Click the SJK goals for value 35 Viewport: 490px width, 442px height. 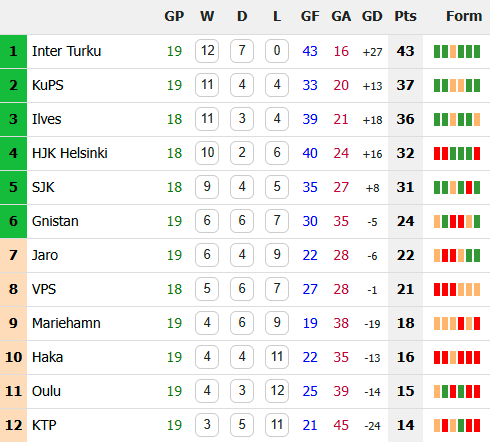(310, 187)
